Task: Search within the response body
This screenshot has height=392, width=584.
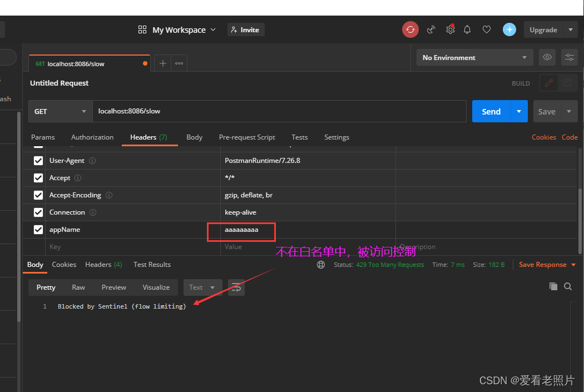Action: pyautogui.click(x=568, y=286)
